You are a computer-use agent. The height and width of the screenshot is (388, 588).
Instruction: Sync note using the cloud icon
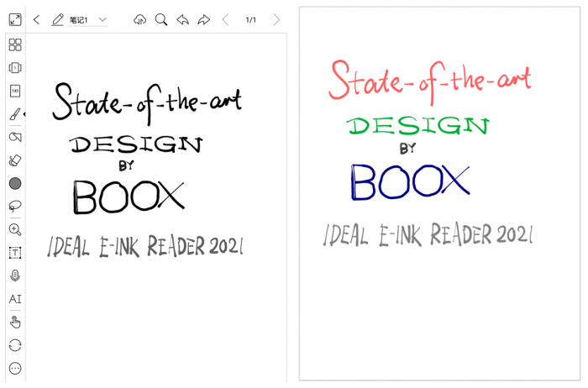pyautogui.click(x=140, y=19)
